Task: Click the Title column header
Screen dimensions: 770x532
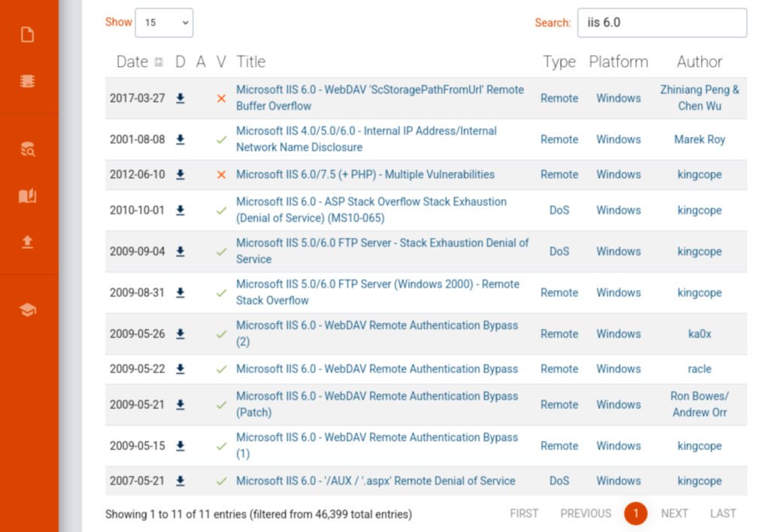Action: coord(251,62)
